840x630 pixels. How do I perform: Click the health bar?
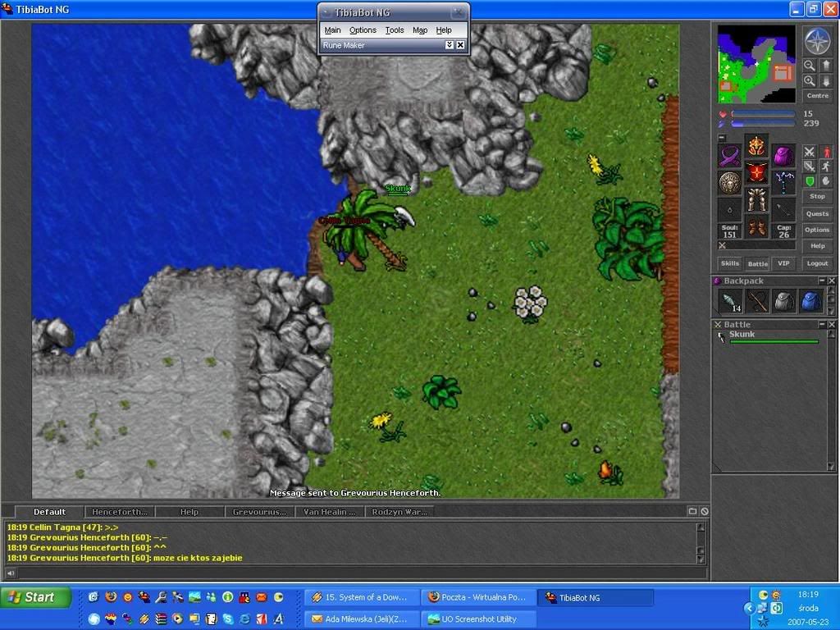pos(763,114)
